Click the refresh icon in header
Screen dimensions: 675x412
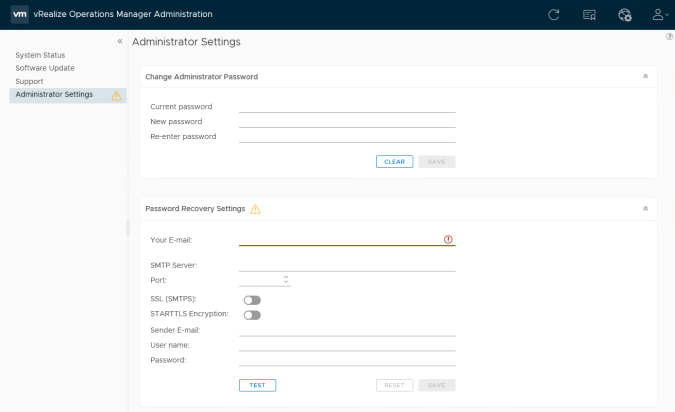tap(554, 15)
